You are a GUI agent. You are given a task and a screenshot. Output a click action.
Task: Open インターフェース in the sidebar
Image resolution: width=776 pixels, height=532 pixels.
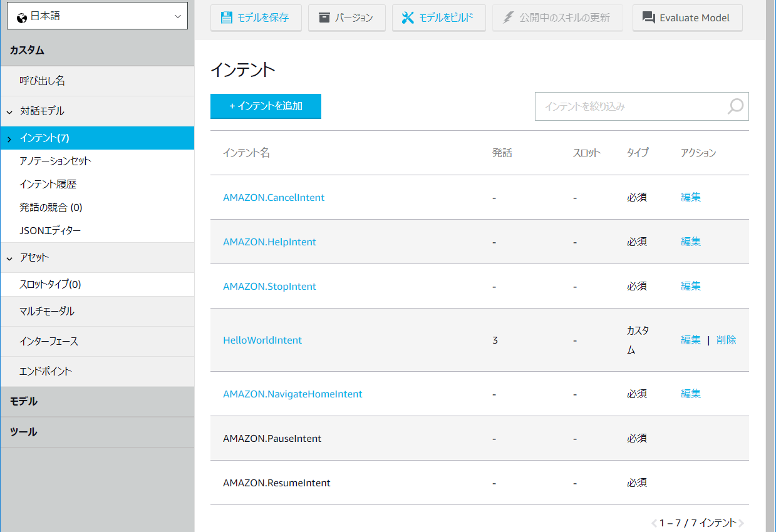97,342
